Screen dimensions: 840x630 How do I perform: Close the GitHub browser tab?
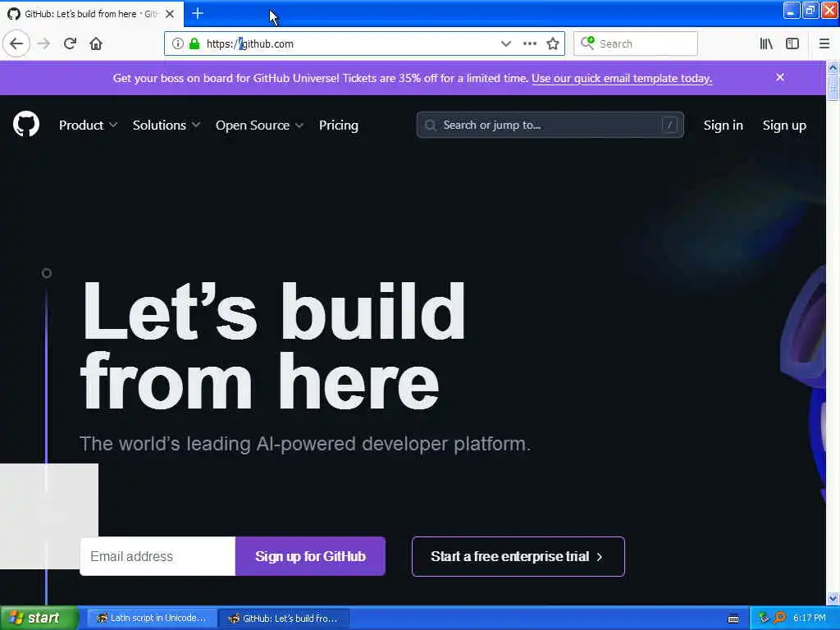point(170,14)
